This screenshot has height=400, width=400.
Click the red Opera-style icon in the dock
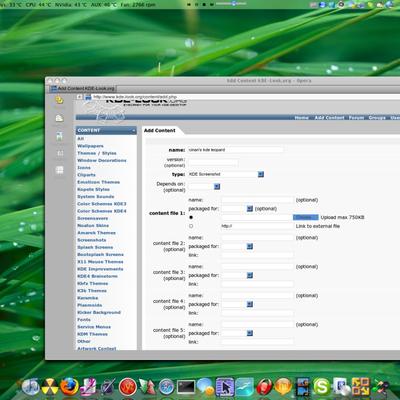[264, 387]
